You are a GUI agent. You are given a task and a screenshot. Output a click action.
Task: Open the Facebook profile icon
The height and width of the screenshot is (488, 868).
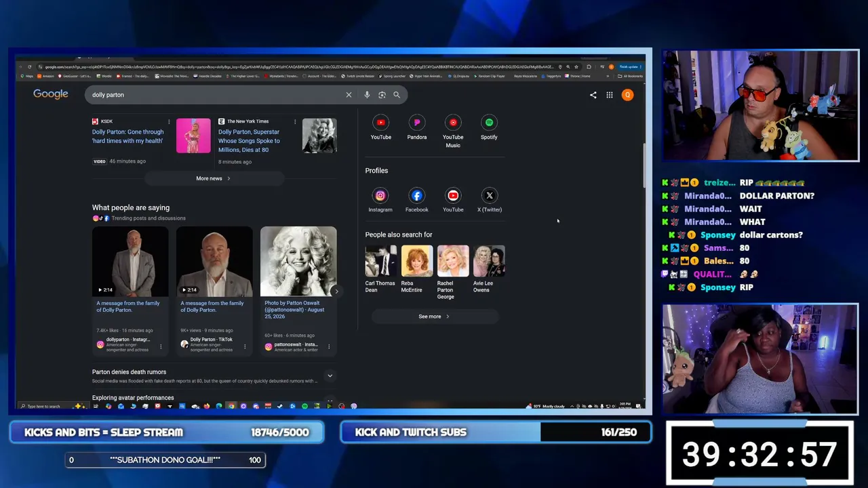click(416, 201)
